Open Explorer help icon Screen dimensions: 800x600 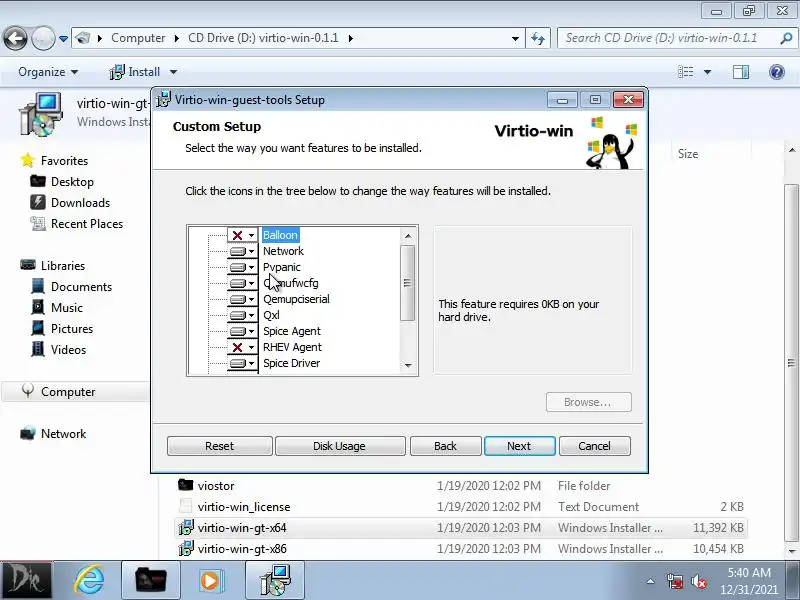777,72
